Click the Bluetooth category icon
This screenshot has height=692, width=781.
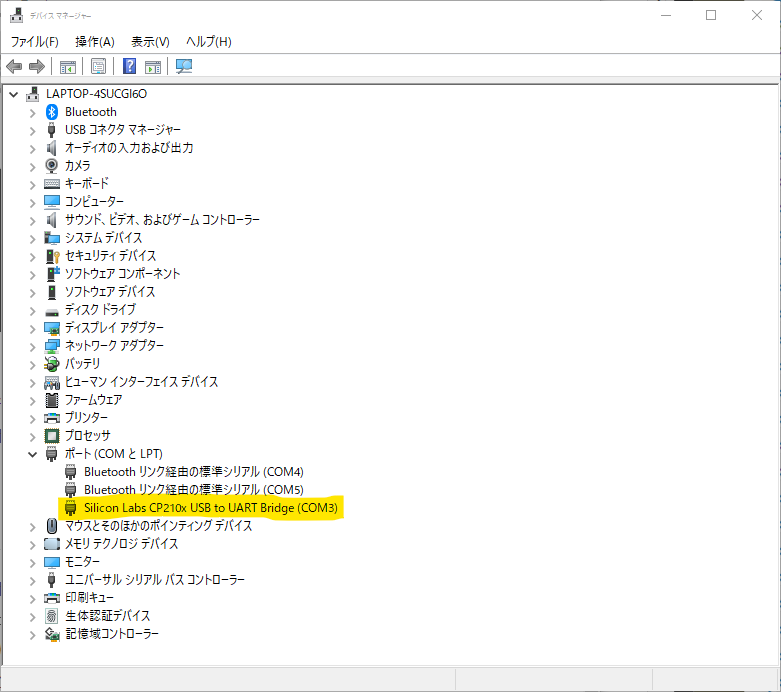click(52, 112)
